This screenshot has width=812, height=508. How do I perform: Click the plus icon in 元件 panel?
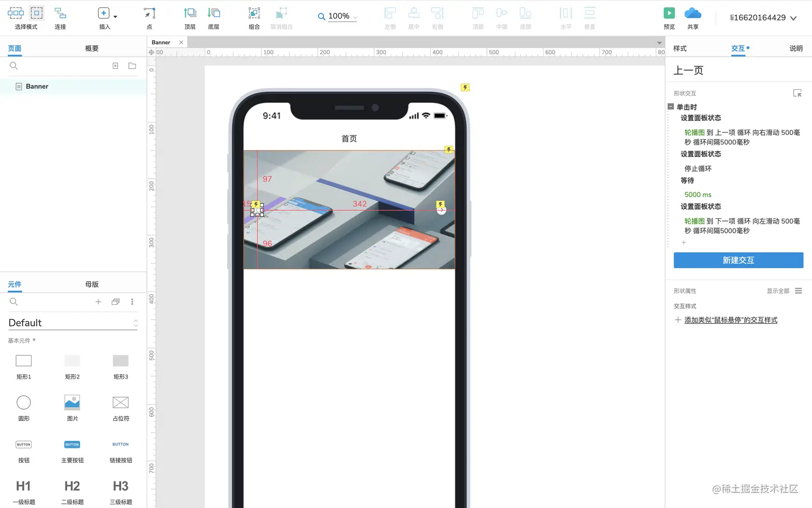(x=98, y=302)
